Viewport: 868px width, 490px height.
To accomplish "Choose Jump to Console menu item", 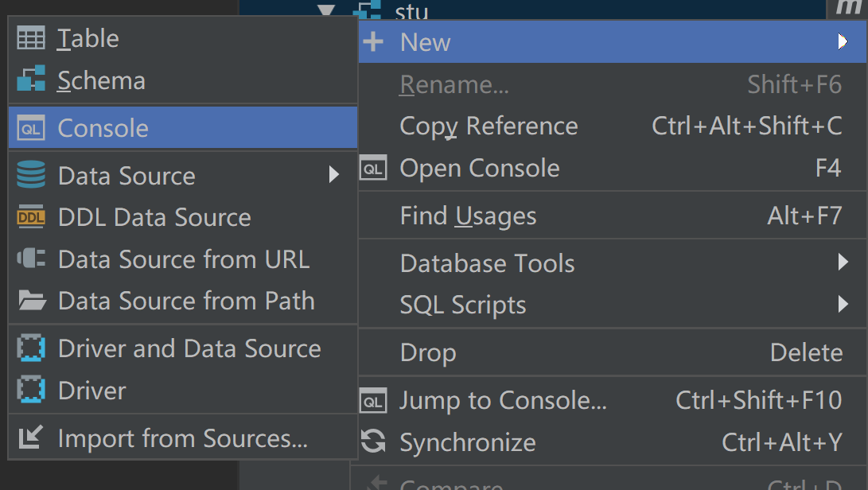I will pos(503,401).
